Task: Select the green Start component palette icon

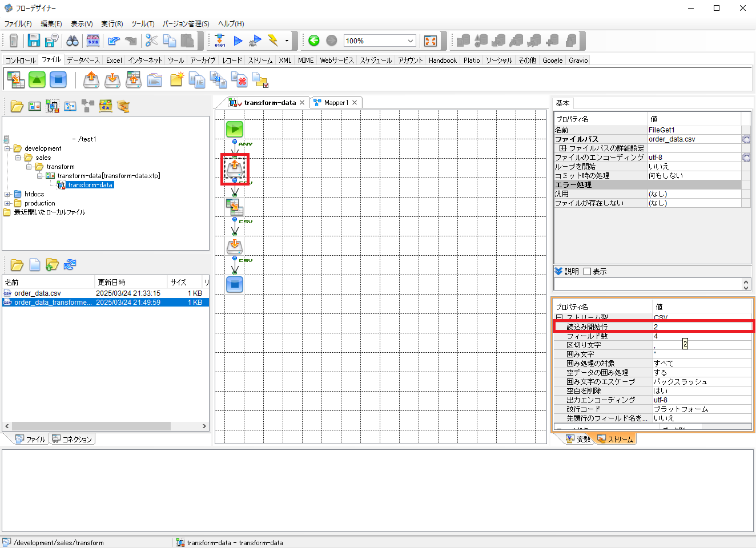Action: (x=37, y=79)
